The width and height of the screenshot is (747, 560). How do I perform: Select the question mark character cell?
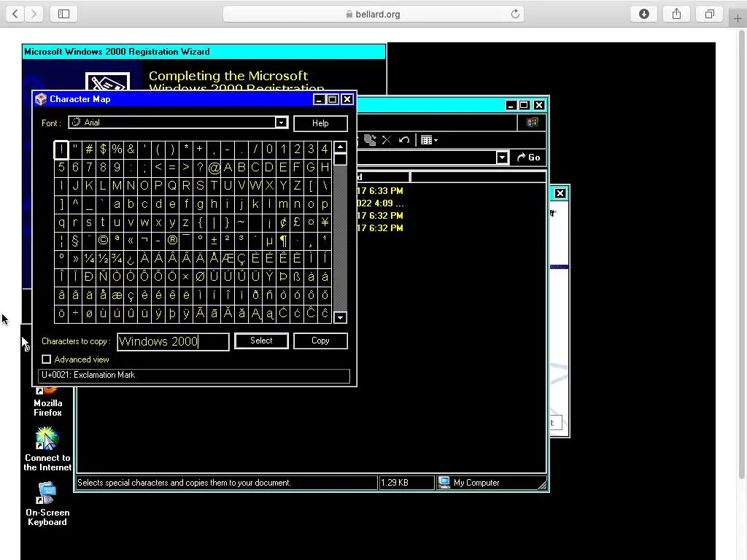tap(200, 167)
